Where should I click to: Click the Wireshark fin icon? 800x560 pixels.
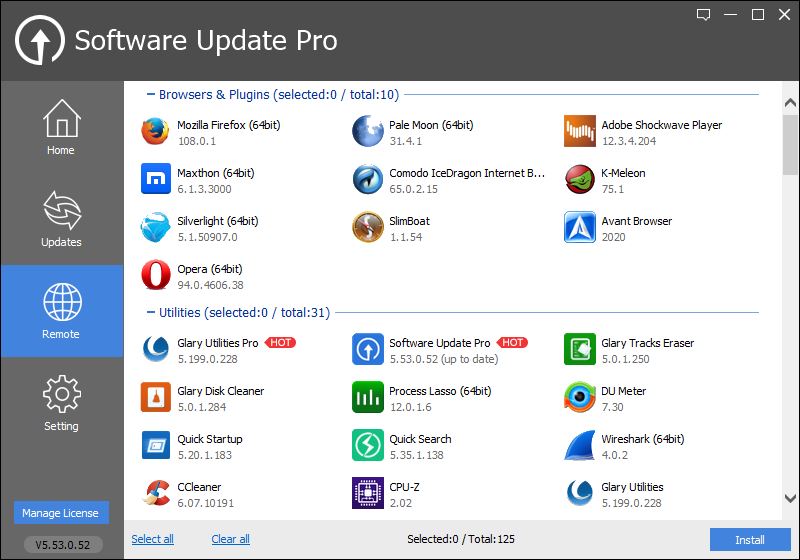580,445
